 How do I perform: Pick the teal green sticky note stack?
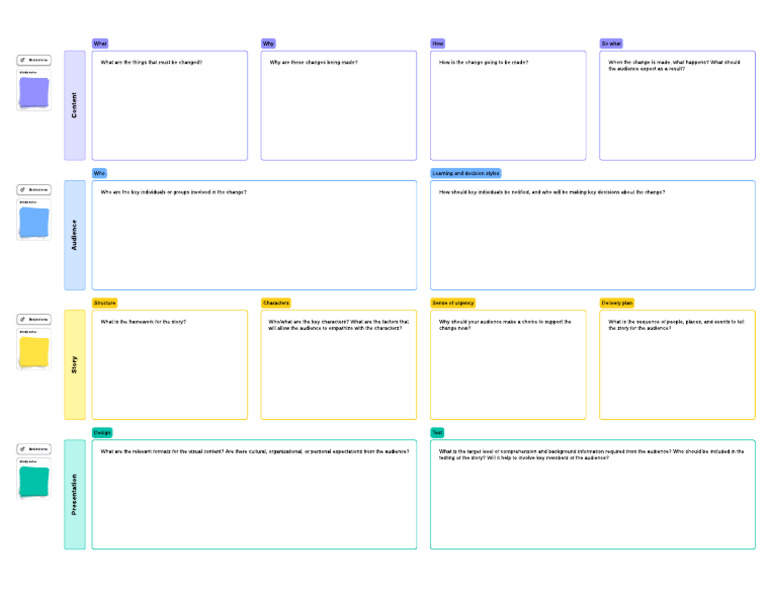34,481
